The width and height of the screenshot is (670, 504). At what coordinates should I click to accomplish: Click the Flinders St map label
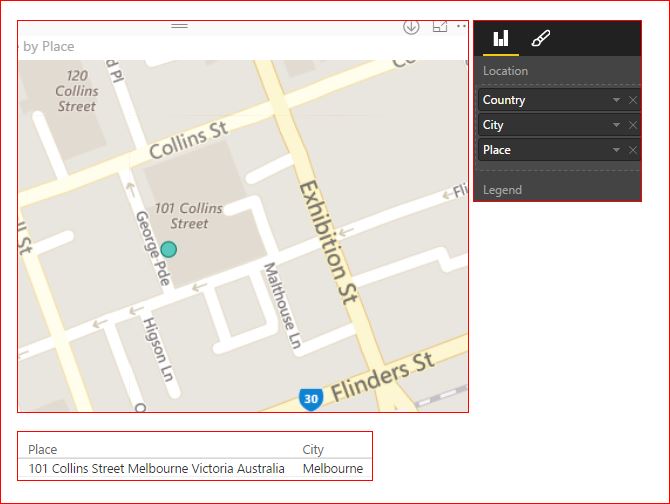click(383, 377)
